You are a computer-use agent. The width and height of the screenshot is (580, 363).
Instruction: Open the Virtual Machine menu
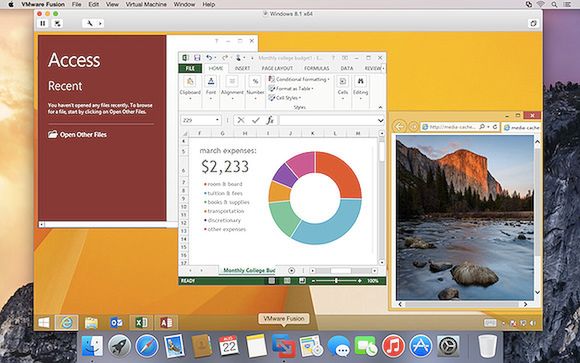(x=146, y=4)
